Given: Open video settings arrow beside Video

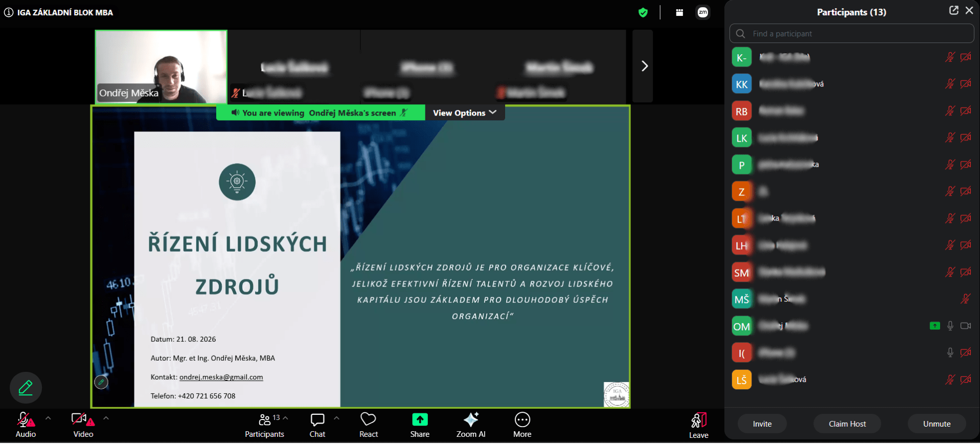Looking at the screenshot, I should (106, 418).
